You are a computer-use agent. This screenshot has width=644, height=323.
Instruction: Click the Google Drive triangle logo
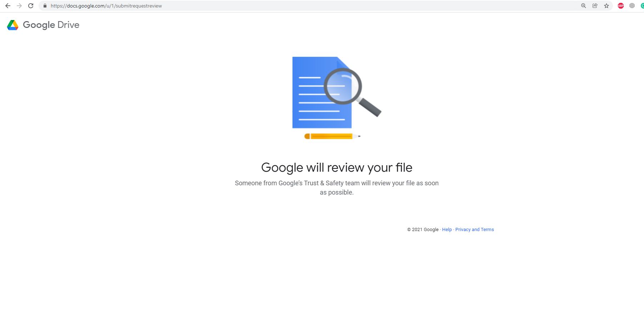13,25
